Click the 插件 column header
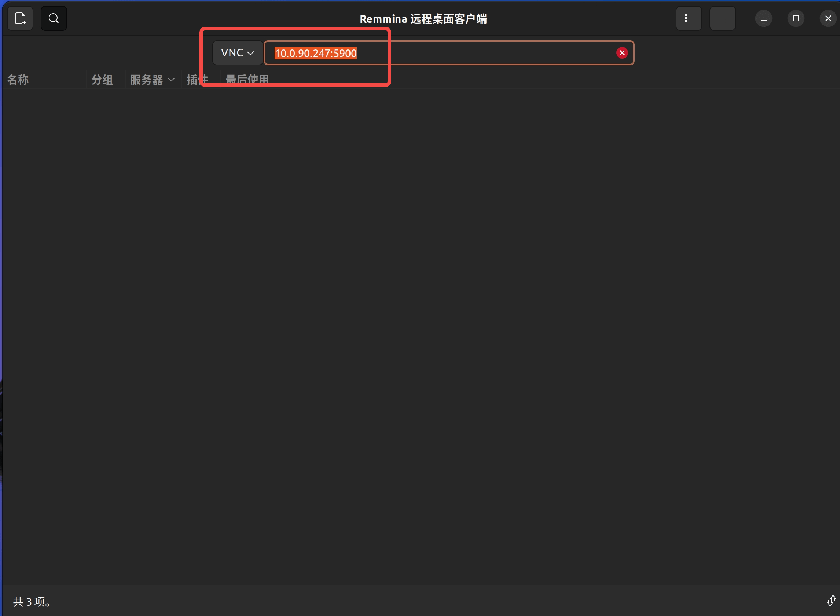 [197, 80]
